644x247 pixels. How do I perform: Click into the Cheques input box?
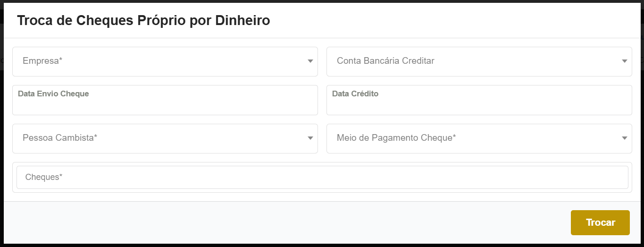pyautogui.click(x=322, y=177)
